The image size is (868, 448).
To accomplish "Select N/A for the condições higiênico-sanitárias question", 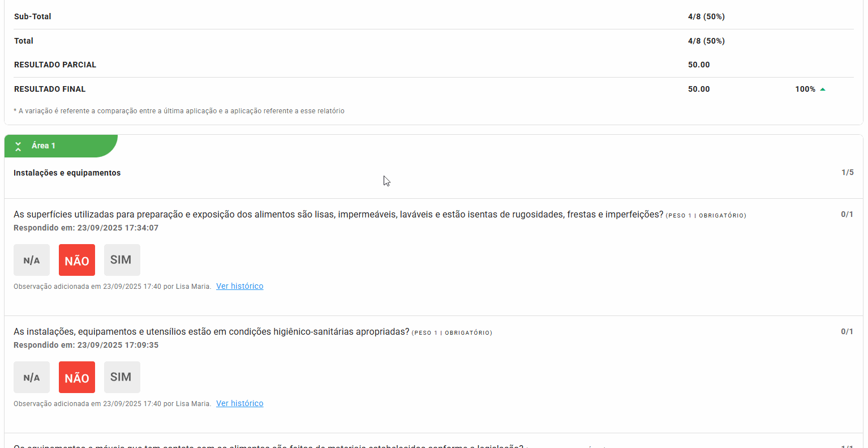I will click(x=32, y=377).
